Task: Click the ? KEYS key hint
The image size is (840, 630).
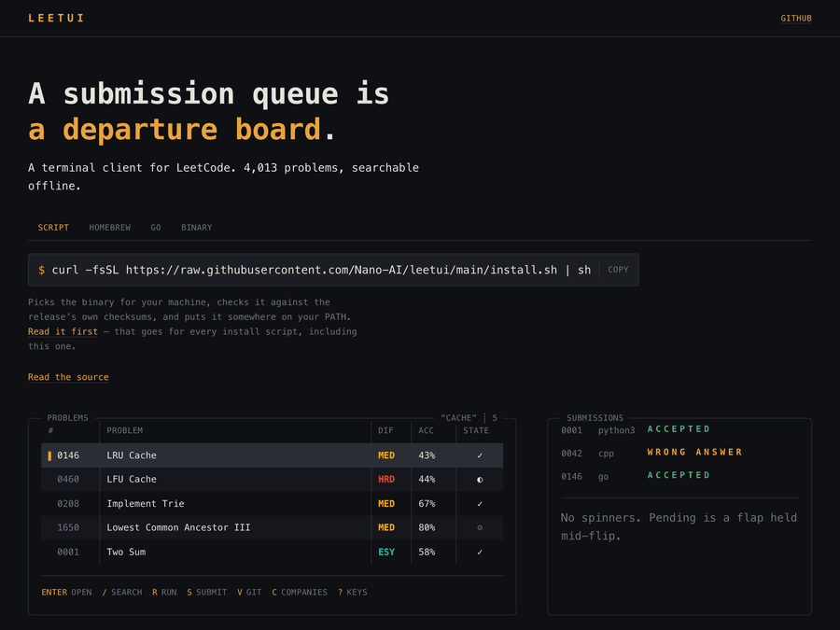Action: [x=353, y=593]
